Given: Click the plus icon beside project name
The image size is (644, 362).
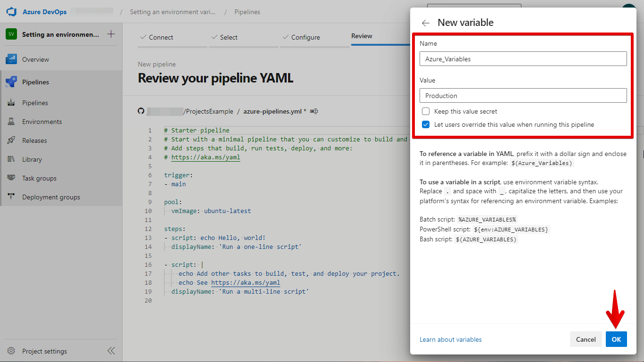Looking at the screenshot, I should pyautogui.click(x=111, y=34).
